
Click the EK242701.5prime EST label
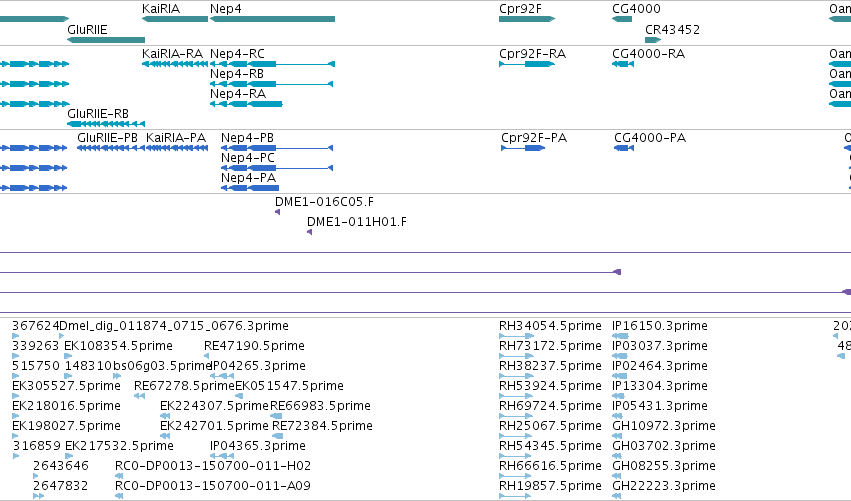click(x=214, y=426)
